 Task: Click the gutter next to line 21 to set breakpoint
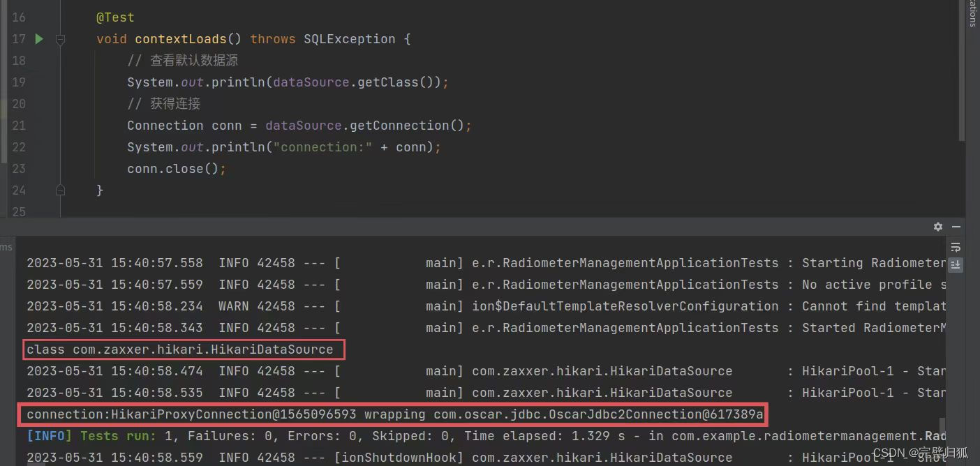[x=46, y=126]
